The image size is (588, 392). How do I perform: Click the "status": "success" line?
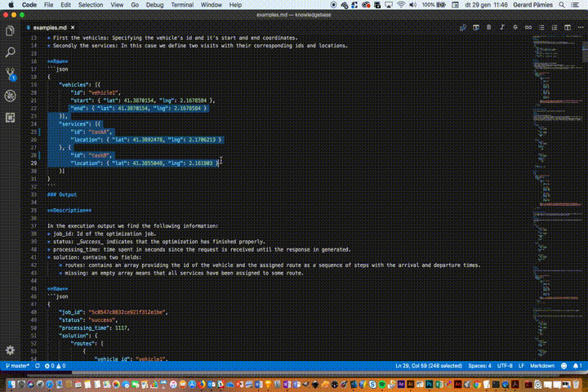[88, 320]
